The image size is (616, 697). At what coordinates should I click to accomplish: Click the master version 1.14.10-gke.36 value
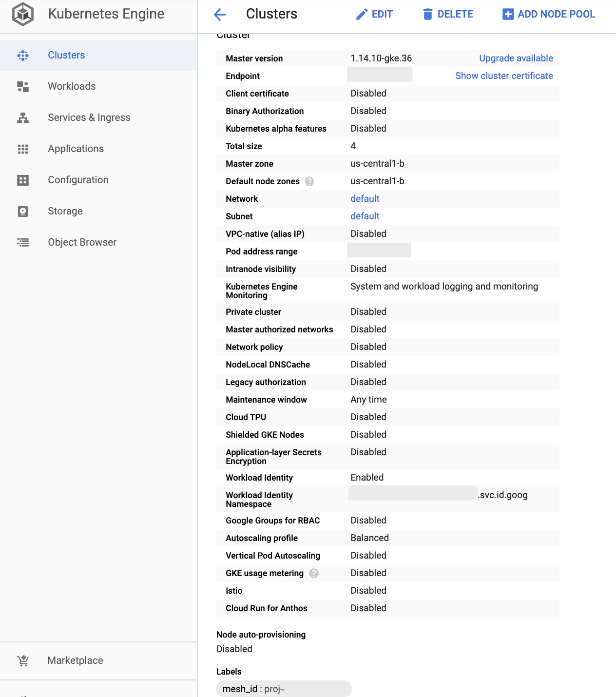[381, 58]
